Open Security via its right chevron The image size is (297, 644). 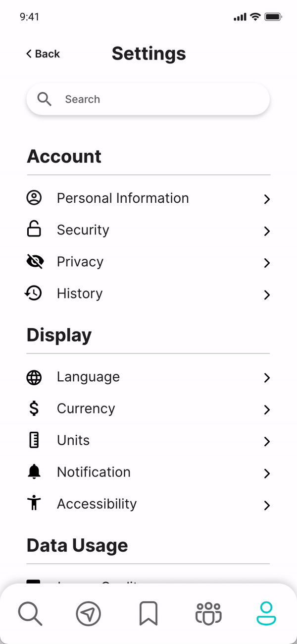267,231
